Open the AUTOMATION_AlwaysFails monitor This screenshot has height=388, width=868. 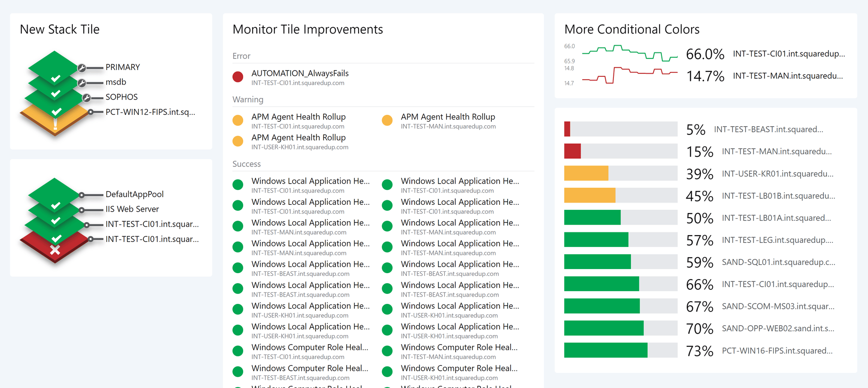tap(300, 73)
